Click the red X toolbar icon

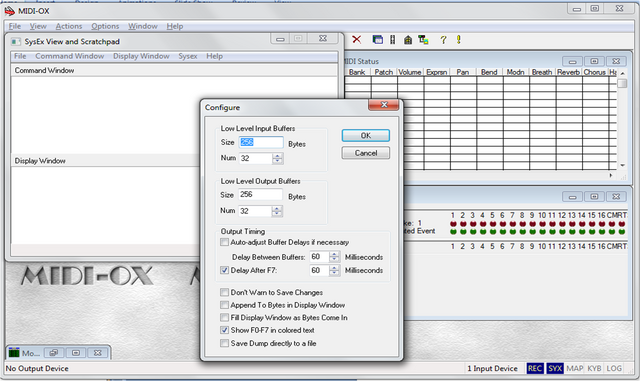(x=356, y=40)
